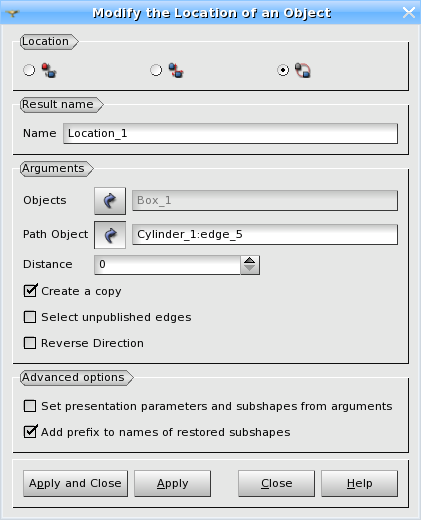Uncheck the Create a copy checkbox
The height and width of the screenshot is (520, 421).
click(30, 291)
